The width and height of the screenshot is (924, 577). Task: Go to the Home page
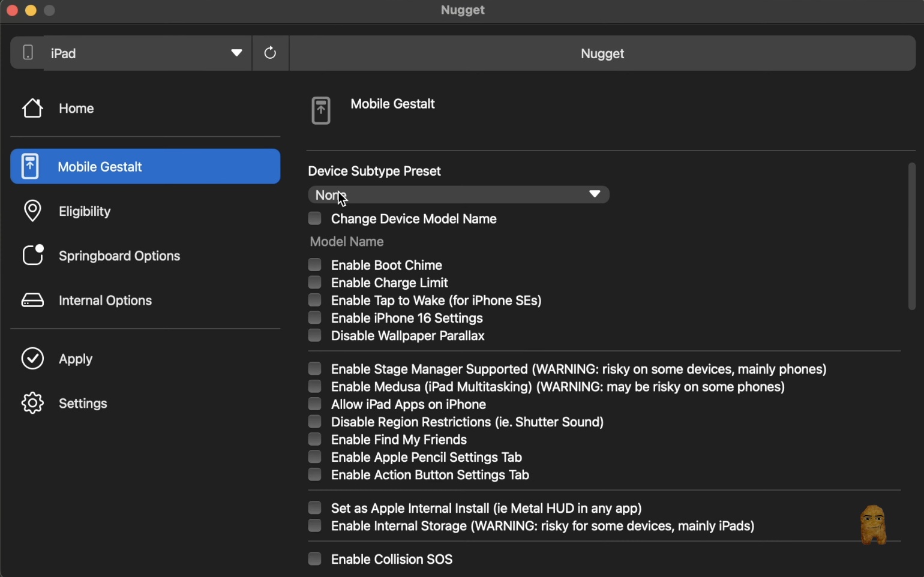coord(145,109)
